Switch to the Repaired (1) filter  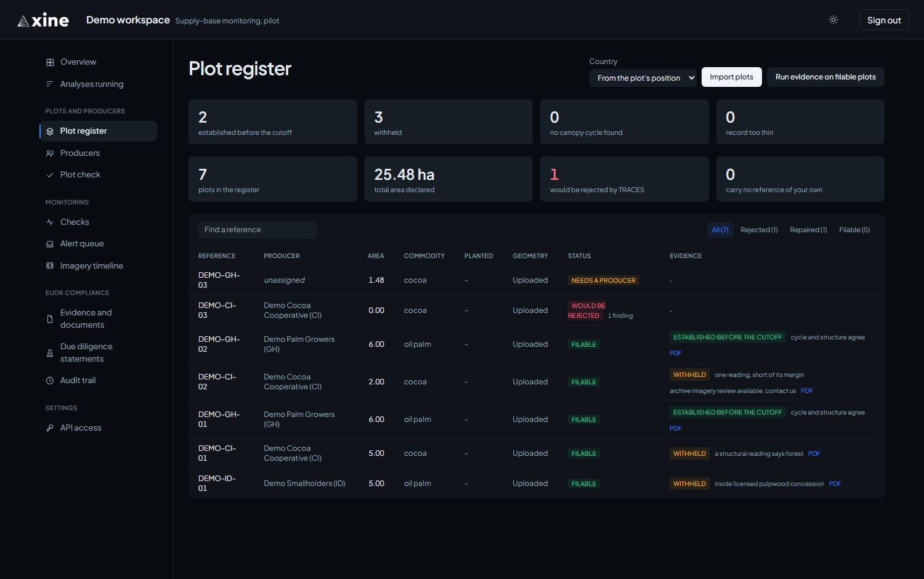pyautogui.click(x=808, y=230)
